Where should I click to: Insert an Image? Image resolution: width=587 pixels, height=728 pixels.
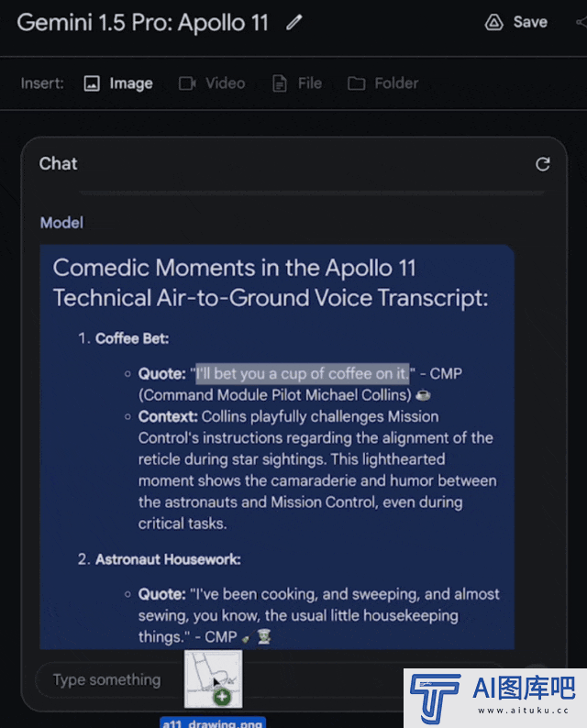click(x=118, y=83)
